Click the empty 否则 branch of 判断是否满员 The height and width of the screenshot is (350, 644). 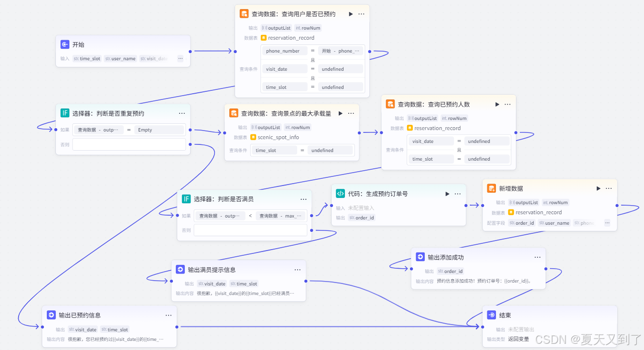point(250,230)
